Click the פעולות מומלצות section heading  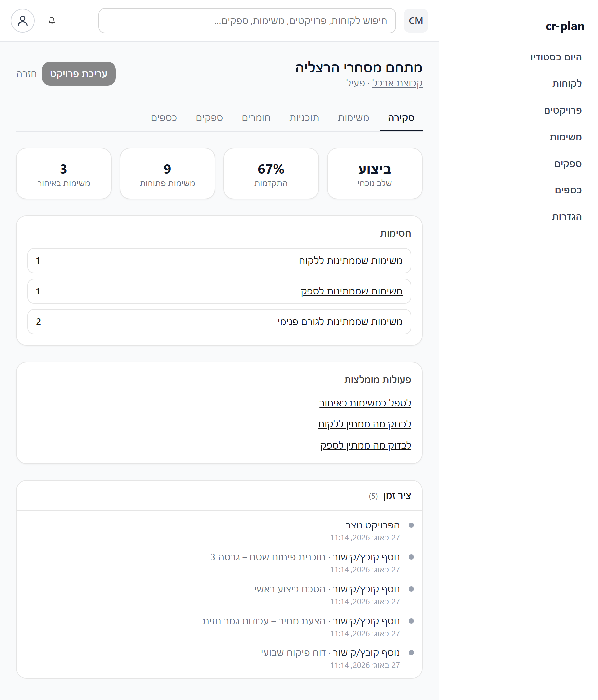coord(377,380)
